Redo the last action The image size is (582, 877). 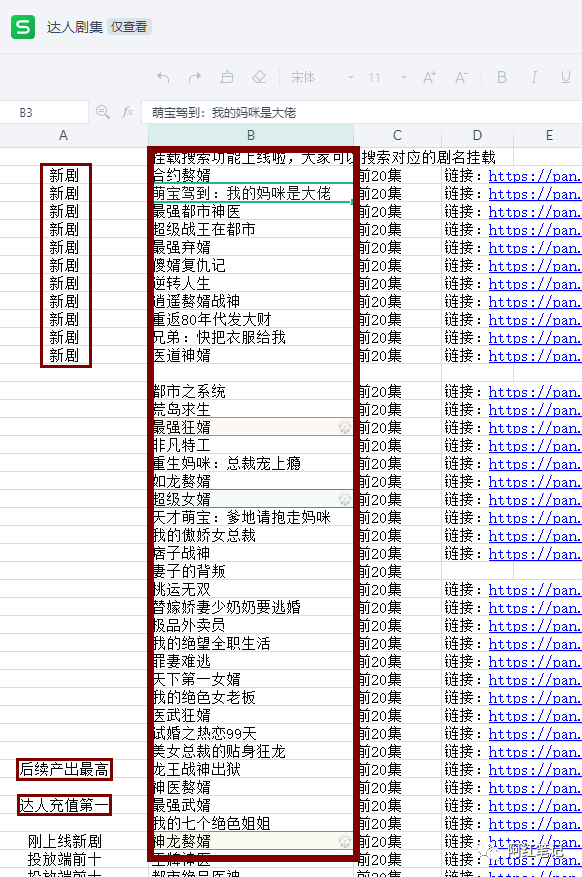coord(195,77)
